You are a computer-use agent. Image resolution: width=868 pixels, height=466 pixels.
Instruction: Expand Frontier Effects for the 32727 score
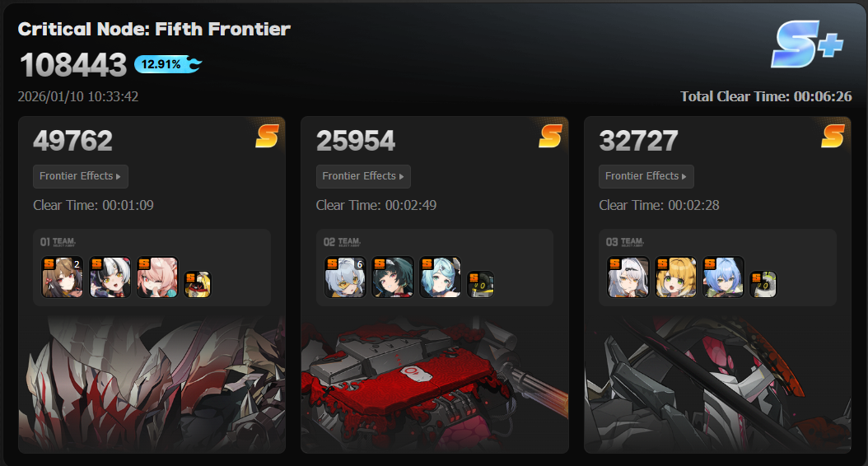click(x=646, y=176)
